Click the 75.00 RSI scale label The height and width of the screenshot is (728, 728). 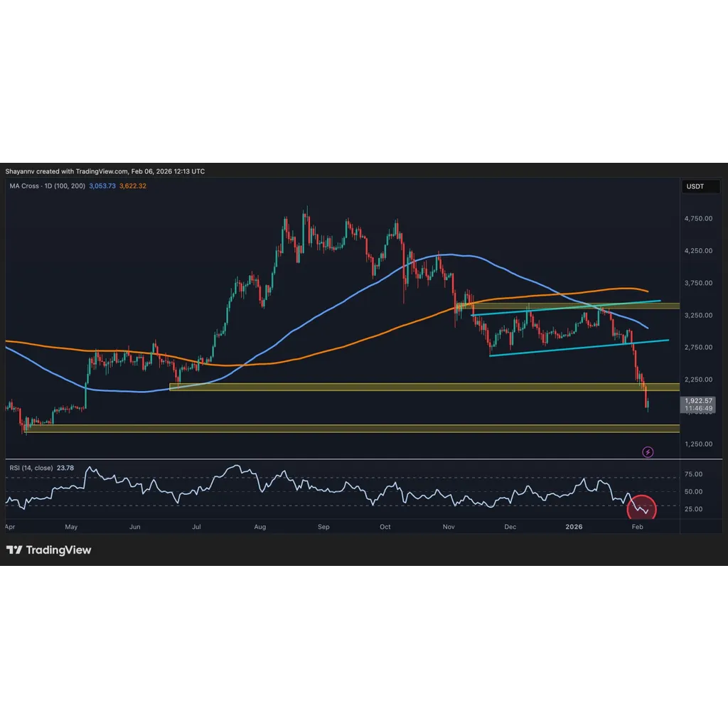click(x=693, y=474)
